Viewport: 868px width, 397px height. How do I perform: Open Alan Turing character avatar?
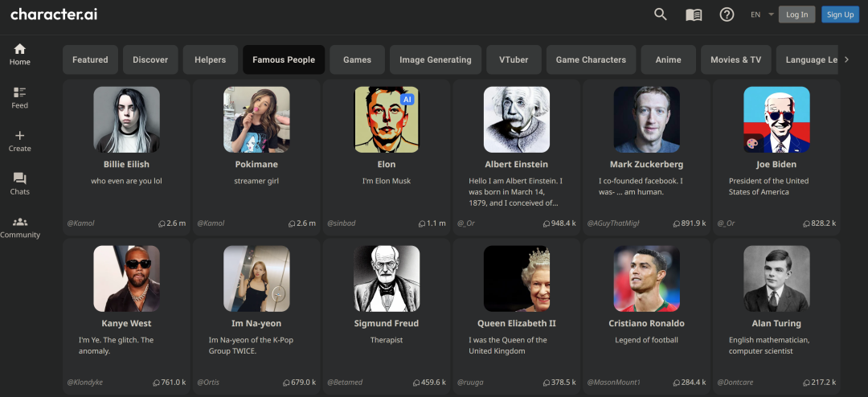coord(776,279)
